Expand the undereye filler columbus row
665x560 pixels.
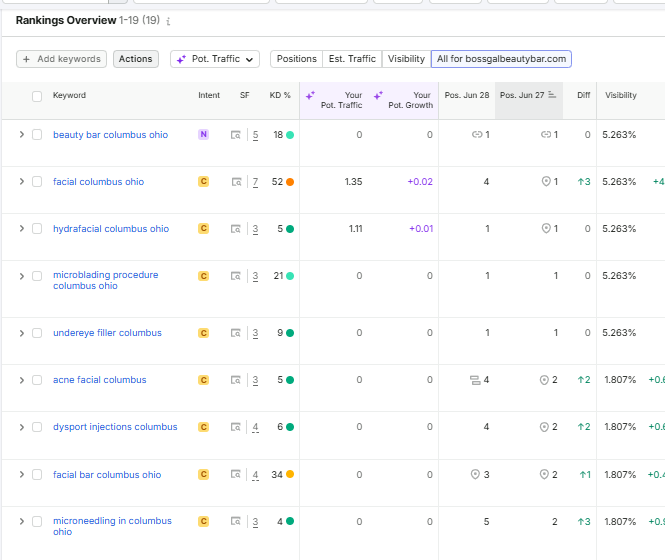22,333
